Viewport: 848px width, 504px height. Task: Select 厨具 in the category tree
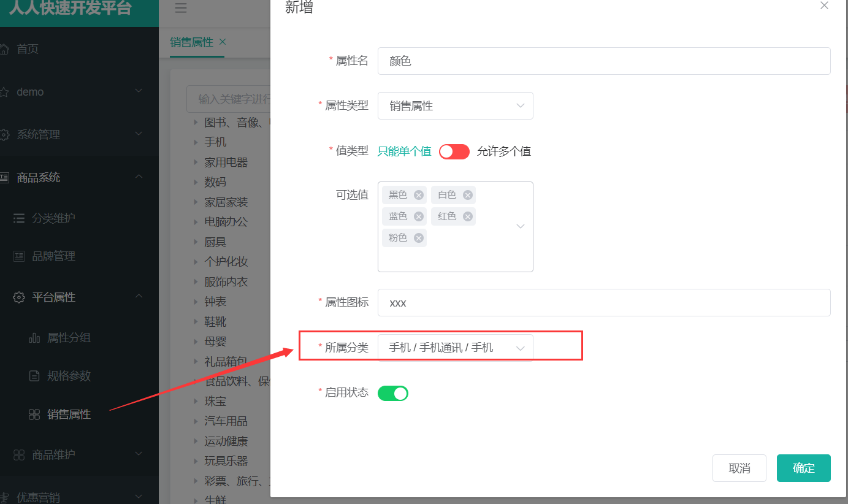tap(215, 242)
